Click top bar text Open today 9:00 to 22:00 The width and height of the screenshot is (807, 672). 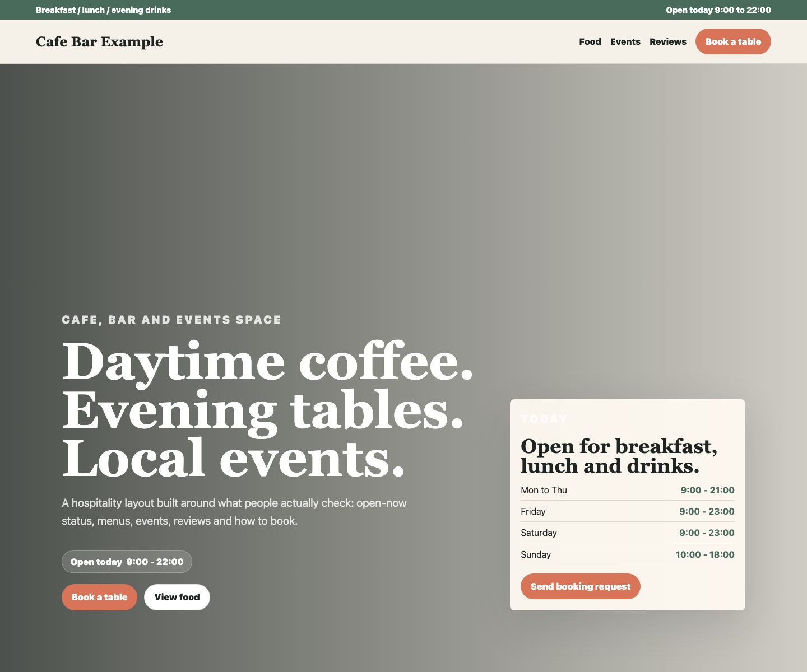click(x=718, y=10)
